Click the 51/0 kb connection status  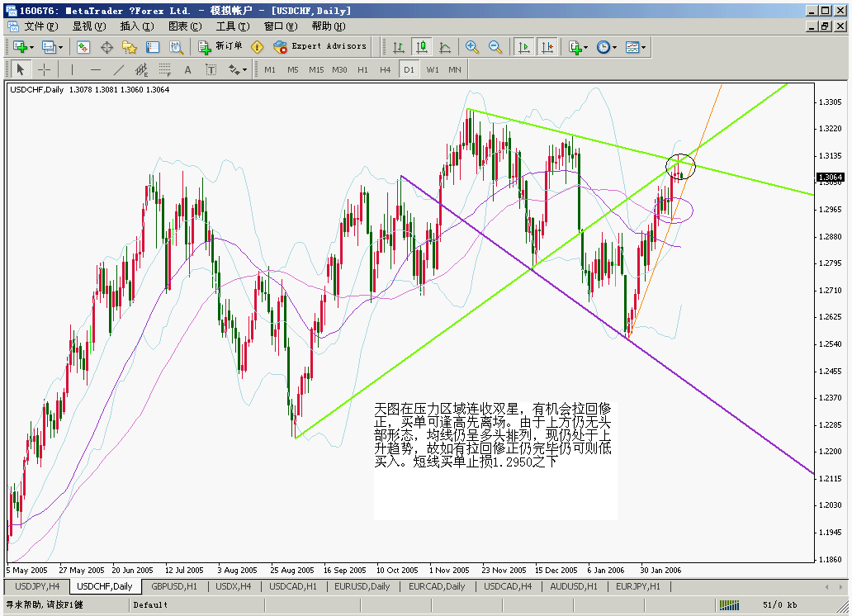coord(779,604)
